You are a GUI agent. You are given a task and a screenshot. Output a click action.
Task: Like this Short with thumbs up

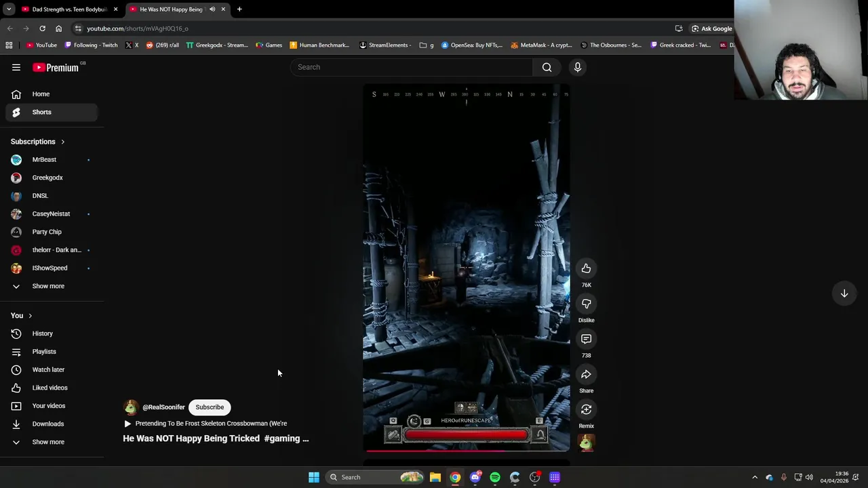coord(586,268)
